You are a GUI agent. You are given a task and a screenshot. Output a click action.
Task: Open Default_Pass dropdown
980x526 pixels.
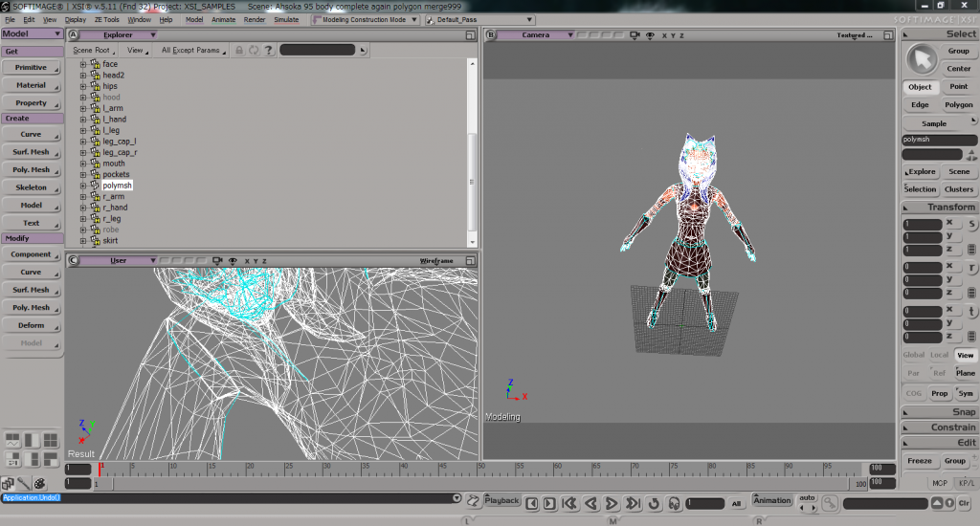[479, 20]
